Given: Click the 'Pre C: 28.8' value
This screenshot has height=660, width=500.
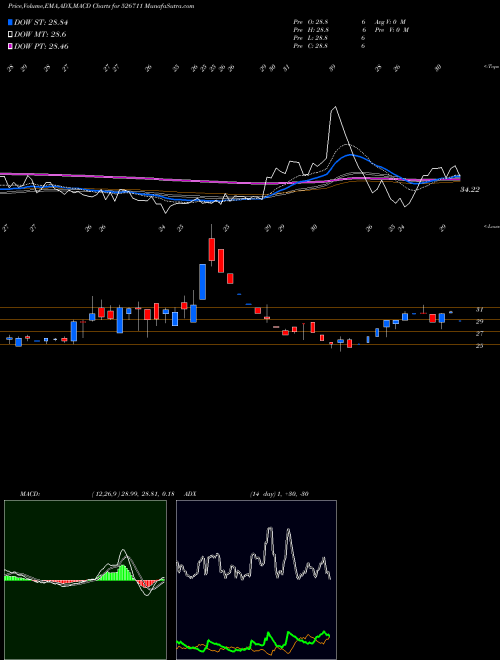Looking at the screenshot, I should [311, 46].
